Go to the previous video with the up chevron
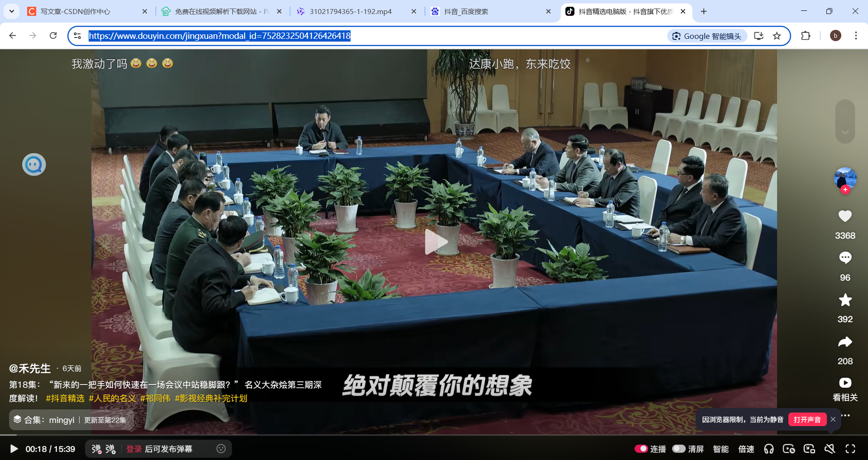 click(x=844, y=111)
